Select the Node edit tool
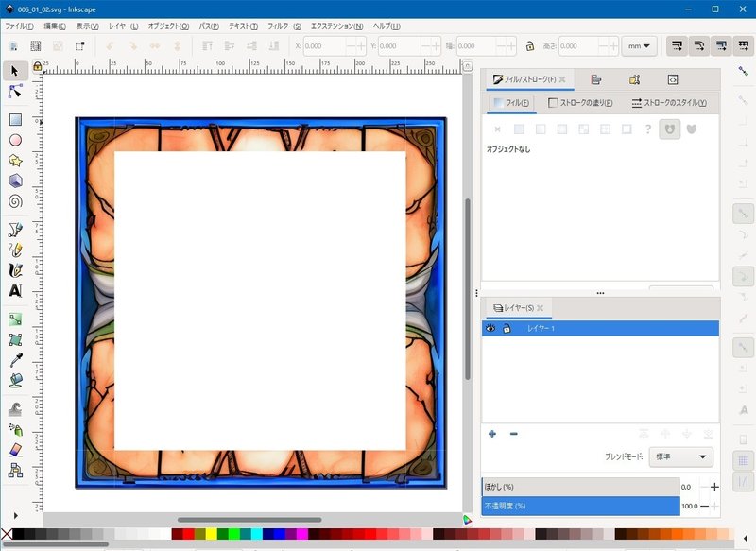Screen dimensions: 756x551 (x=15, y=91)
